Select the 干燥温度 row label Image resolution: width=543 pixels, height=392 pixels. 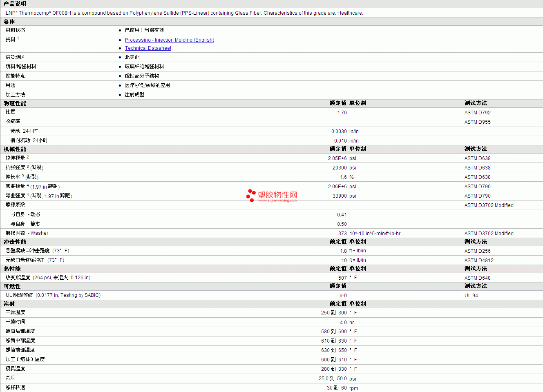15,312
